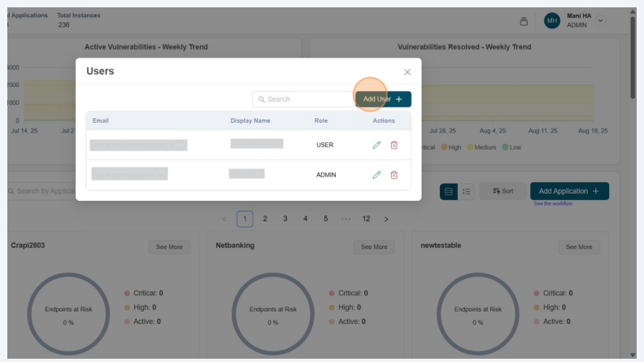Open the See the workflow link

pos(553,203)
